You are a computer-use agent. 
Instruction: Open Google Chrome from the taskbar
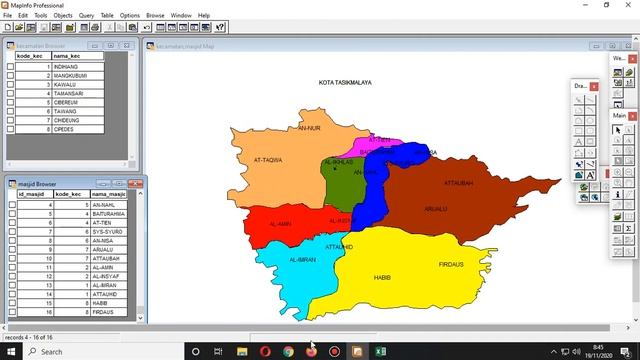coord(288,351)
